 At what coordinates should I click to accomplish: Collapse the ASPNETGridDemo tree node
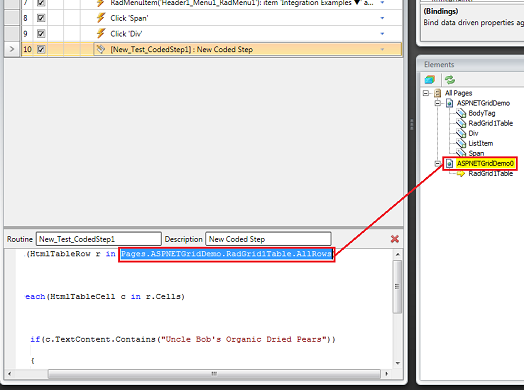[x=437, y=103]
